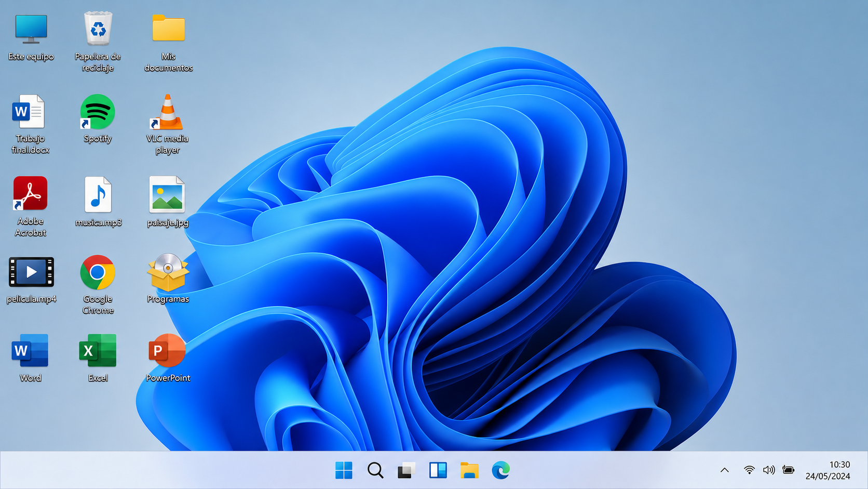
Task: Open clock showing 10:30 and date
Action: 828,470
